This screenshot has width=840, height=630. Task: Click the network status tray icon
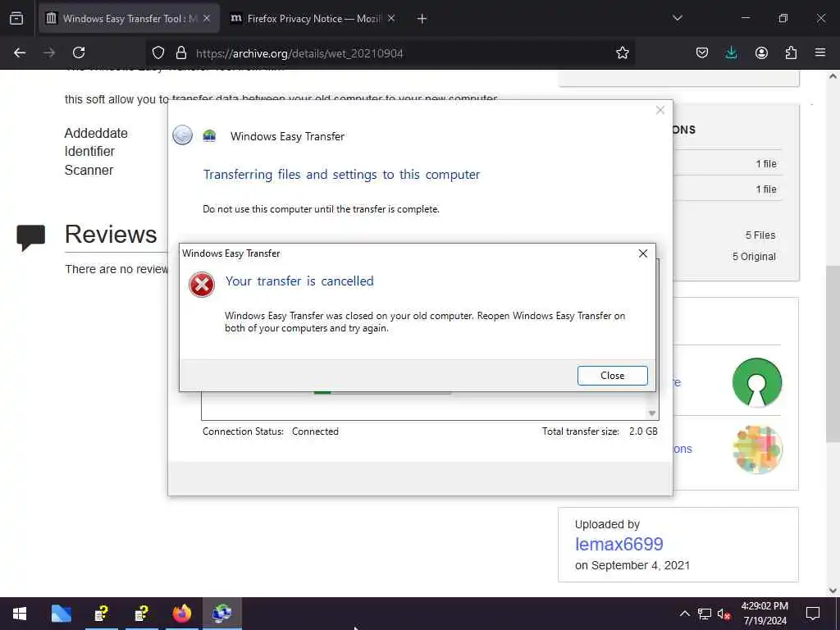pos(705,614)
